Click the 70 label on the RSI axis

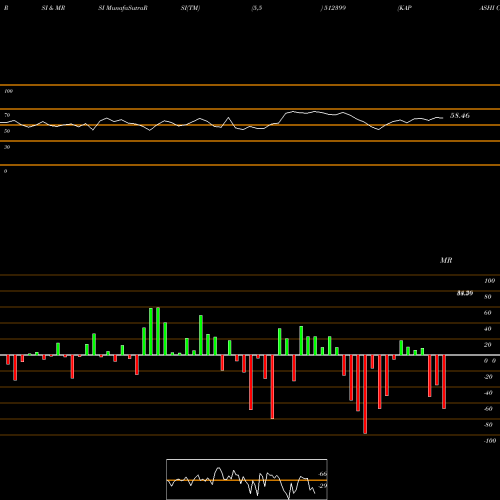7,115
